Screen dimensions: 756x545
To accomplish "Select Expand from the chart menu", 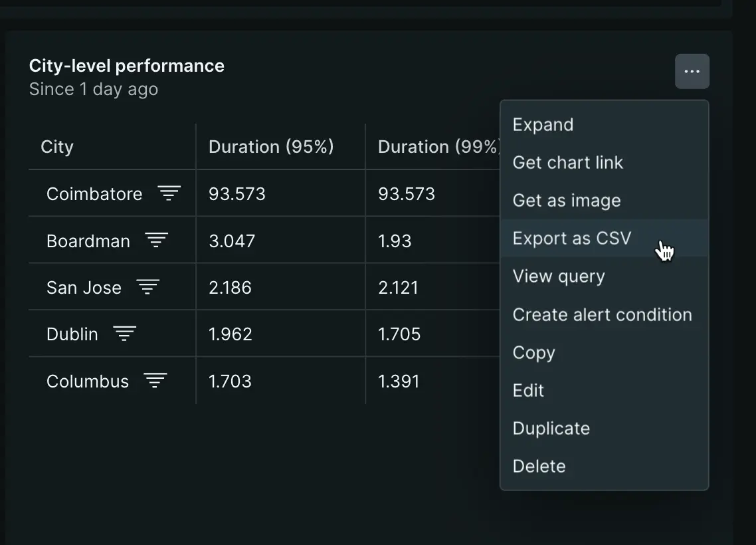I will coord(543,125).
